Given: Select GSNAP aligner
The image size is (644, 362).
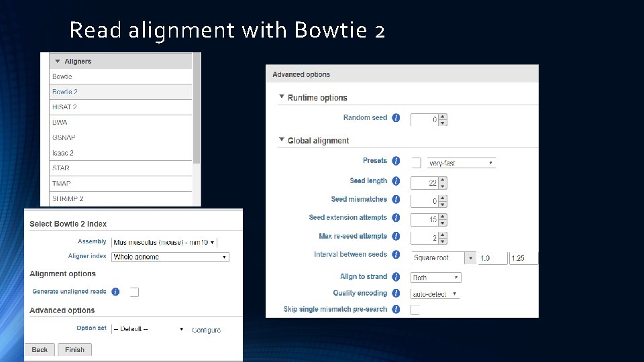Looking at the screenshot, I should [121, 137].
